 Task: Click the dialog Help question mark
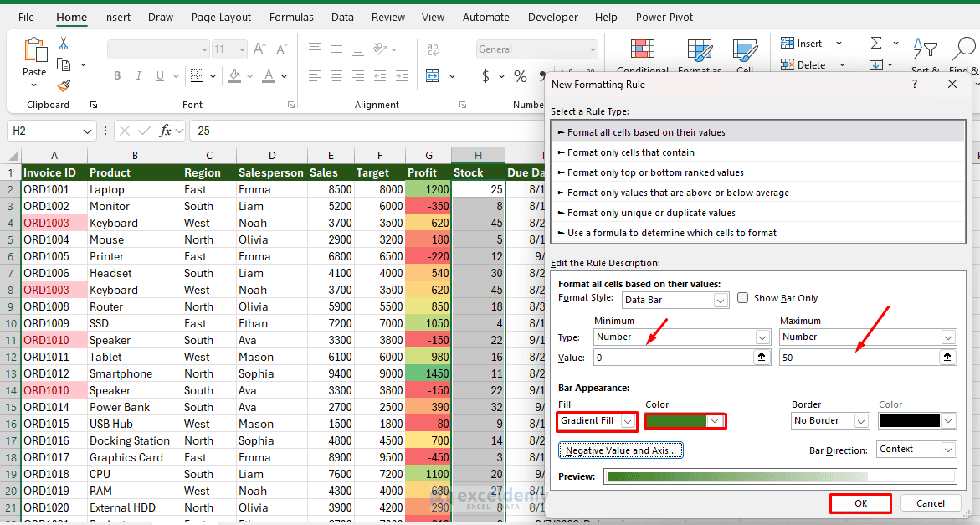coord(915,84)
